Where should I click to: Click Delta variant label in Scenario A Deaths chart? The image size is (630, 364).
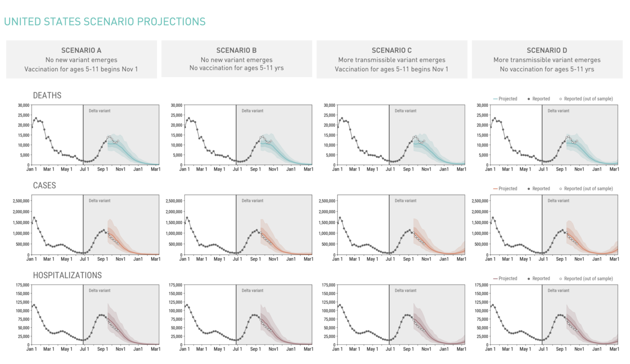(x=100, y=111)
